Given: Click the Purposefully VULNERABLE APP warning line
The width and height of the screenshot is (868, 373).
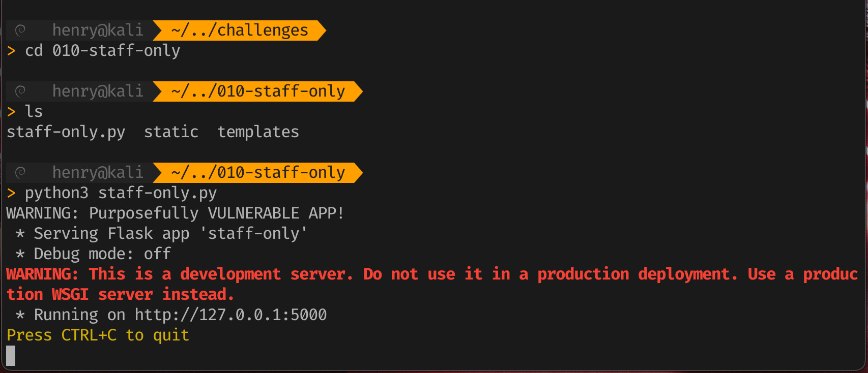Looking at the screenshot, I should [175, 213].
